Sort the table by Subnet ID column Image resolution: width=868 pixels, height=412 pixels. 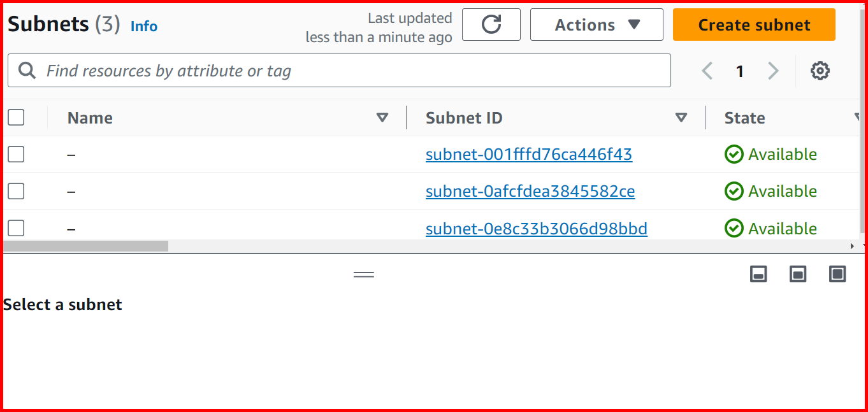pyautogui.click(x=681, y=117)
